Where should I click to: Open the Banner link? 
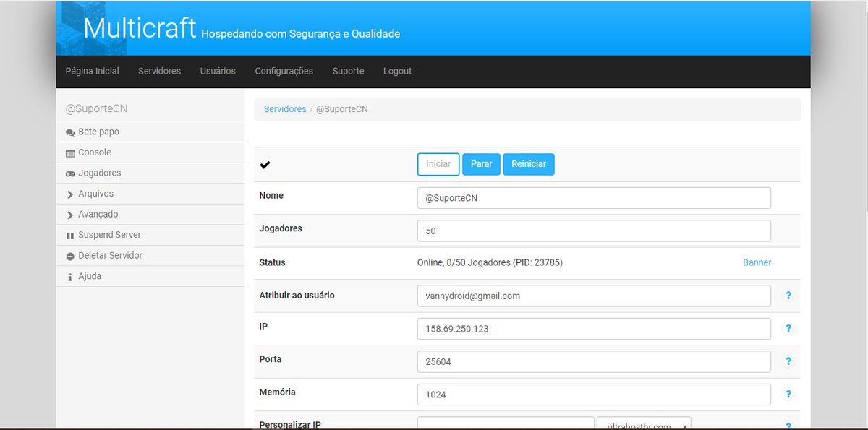[x=757, y=262]
